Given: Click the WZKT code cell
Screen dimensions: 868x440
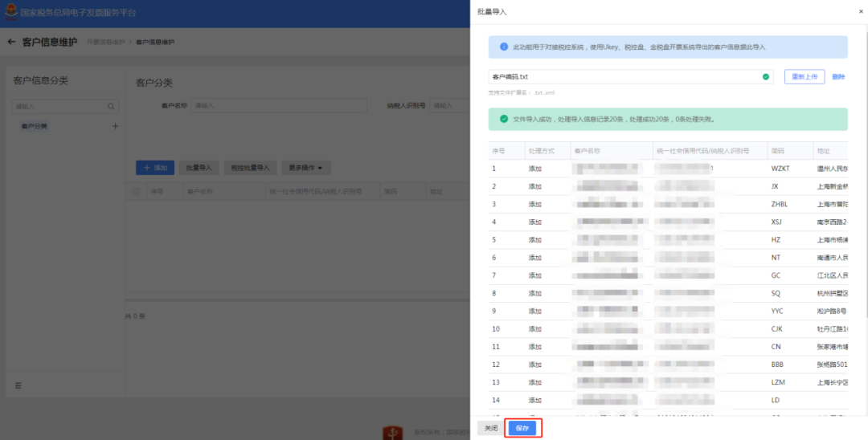Looking at the screenshot, I should (780, 169).
